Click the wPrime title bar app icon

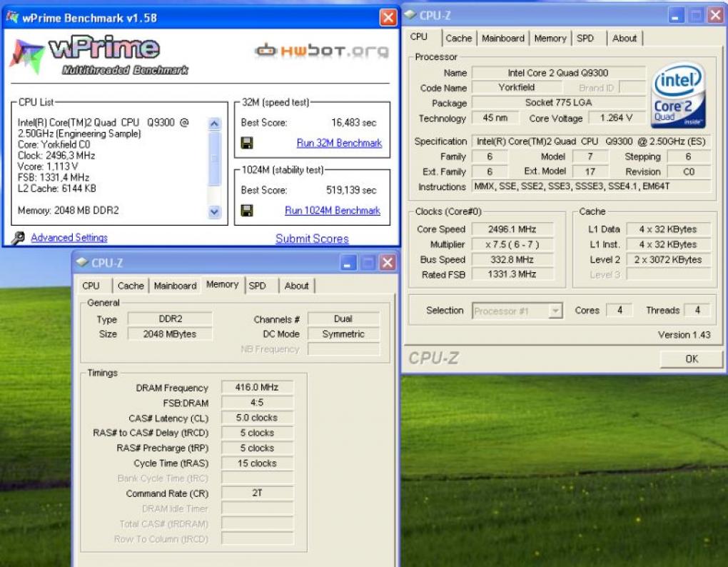(x=13, y=17)
